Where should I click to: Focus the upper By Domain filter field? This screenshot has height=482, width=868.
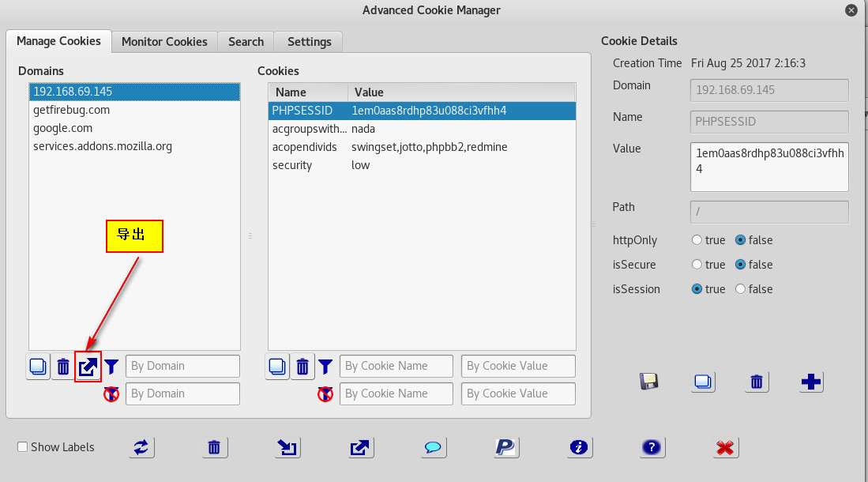182,366
